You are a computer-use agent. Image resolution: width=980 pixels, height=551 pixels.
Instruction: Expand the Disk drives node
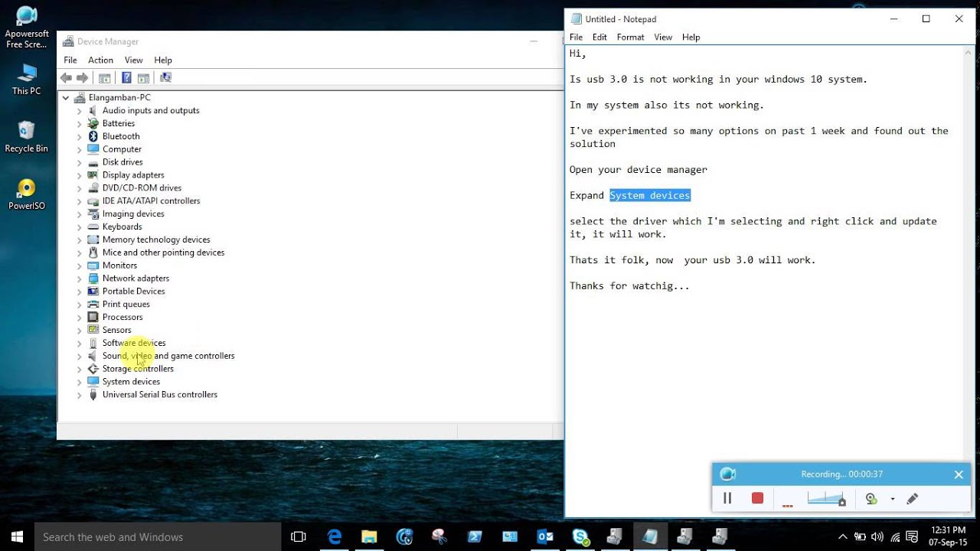tap(79, 162)
